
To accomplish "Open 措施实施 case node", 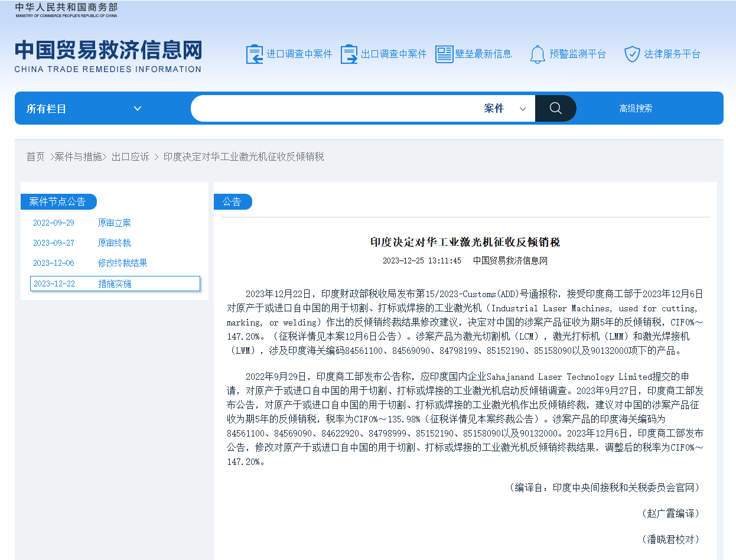I will click(x=115, y=284).
